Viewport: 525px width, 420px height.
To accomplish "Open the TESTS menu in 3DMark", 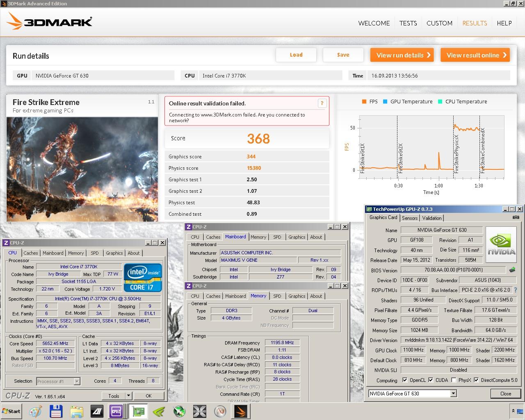I will (x=408, y=23).
